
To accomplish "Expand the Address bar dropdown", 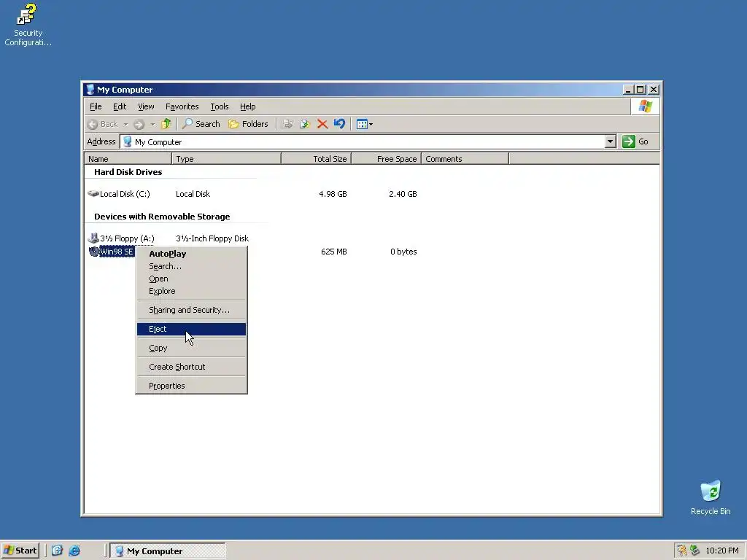I will click(611, 141).
